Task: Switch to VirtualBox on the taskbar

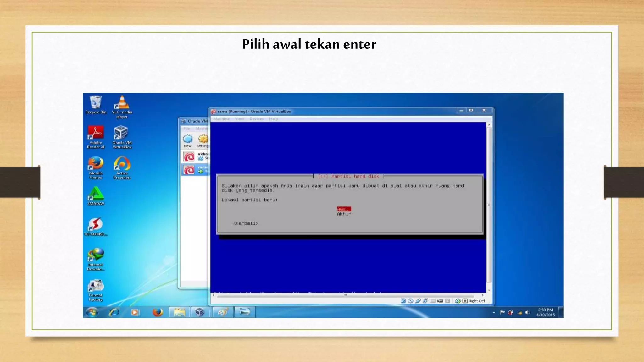Action: [x=200, y=312]
